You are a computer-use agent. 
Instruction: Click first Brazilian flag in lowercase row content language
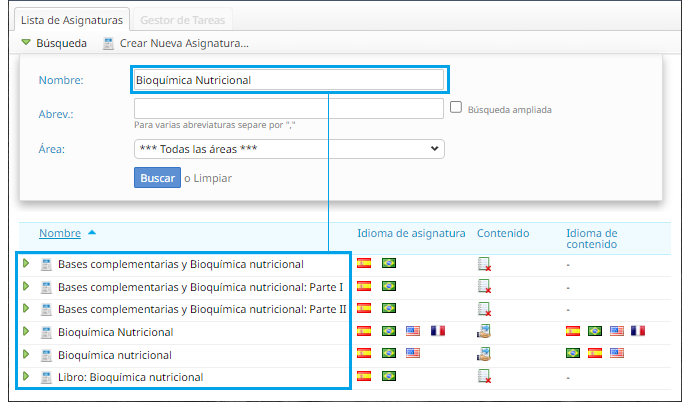pyautogui.click(x=573, y=353)
